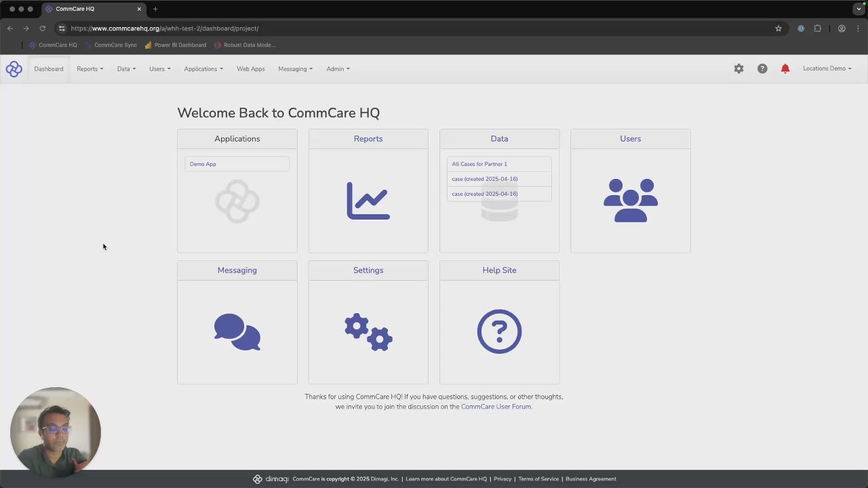The width and height of the screenshot is (868, 488).
Task: Expand the Messaging dropdown in the navbar
Action: pos(295,68)
